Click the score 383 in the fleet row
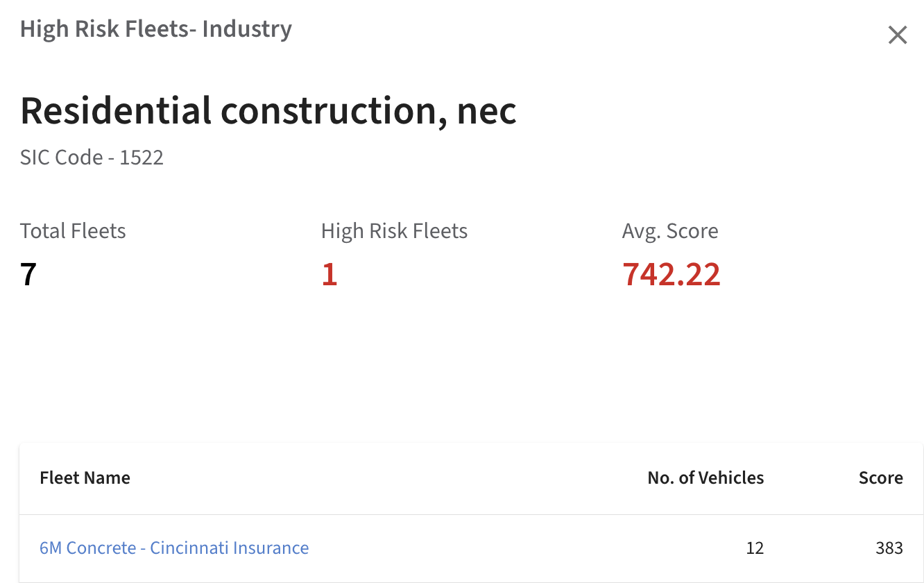924x583 pixels. click(889, 548)
